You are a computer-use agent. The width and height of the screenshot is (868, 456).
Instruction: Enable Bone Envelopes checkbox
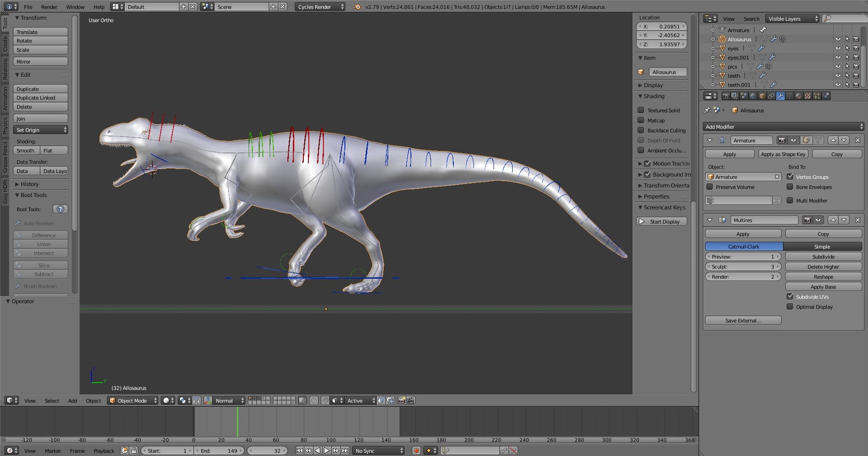click(x=790, y=187)
